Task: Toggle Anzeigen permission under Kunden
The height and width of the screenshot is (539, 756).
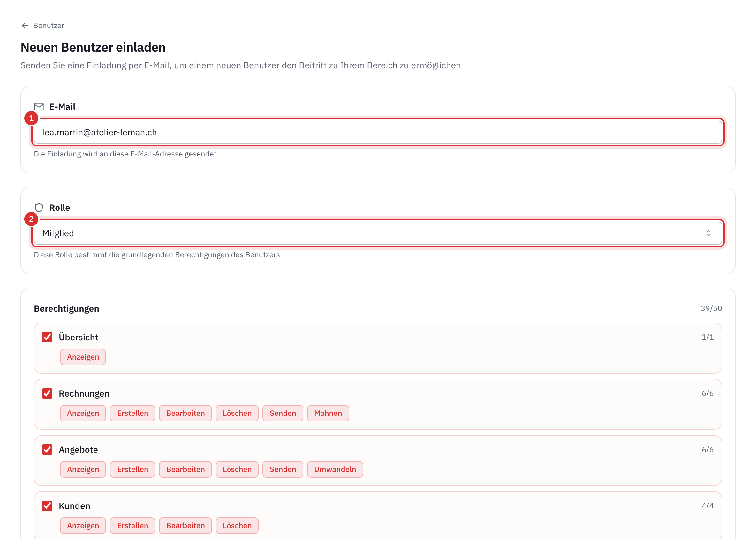Action: tap(83, 525)
